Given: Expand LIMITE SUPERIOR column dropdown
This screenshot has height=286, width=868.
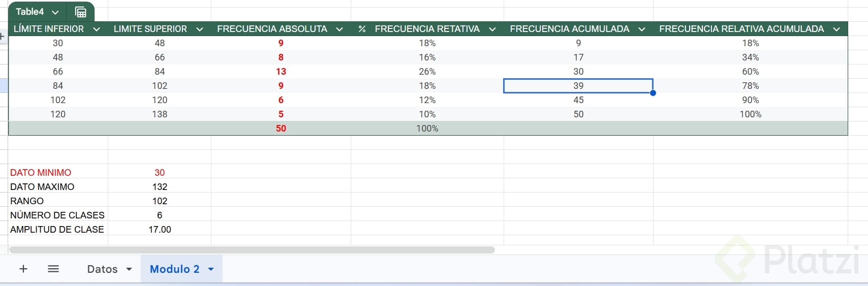Looking at the screenshot, I should tap(200, 29).
